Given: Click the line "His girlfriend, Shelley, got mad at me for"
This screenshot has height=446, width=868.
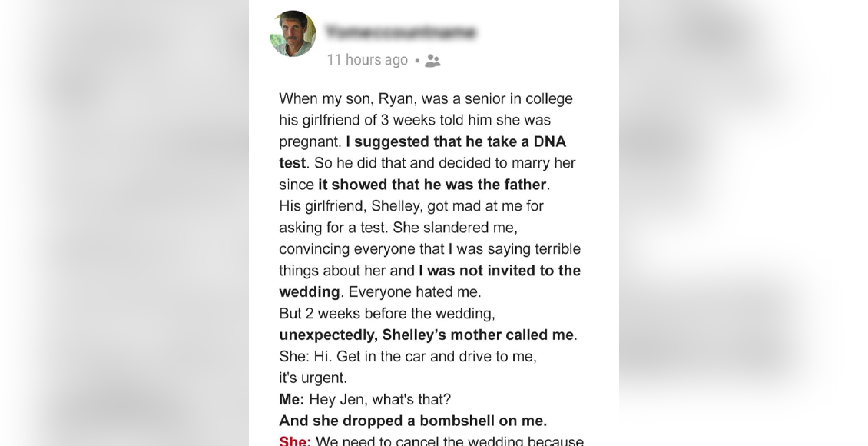Looking at the screenshot, I should point(411,206).
